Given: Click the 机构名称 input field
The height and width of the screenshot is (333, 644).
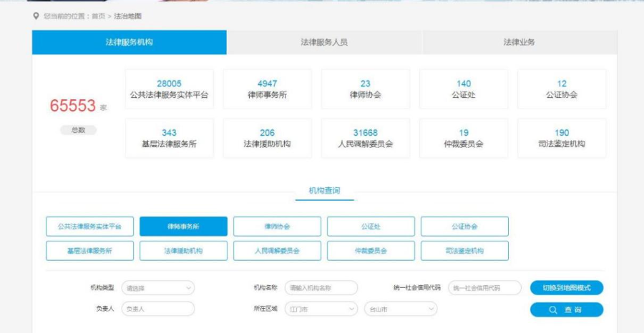Looking at the screenshot, I should [321, 288].
